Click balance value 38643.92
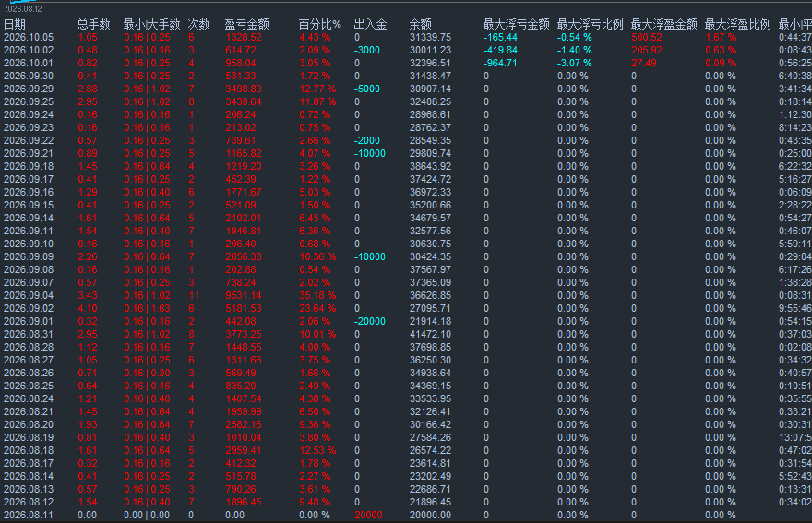The image size is (812, 523). pos(430,166)
